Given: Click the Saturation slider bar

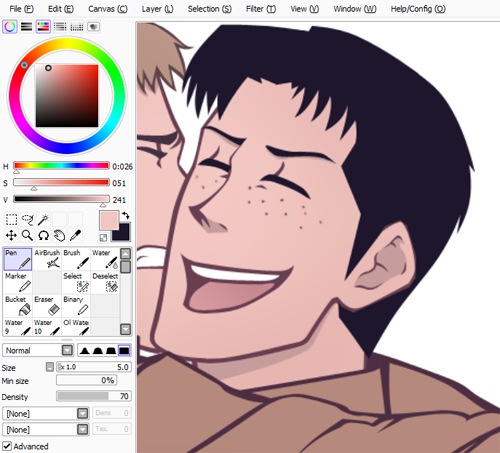Looking at the screenshot, I should 61,182.
